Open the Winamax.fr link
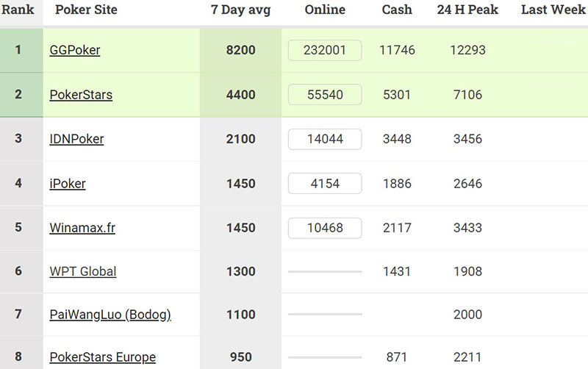This screenshot has height=369, width=588. (x=82, y=228)
